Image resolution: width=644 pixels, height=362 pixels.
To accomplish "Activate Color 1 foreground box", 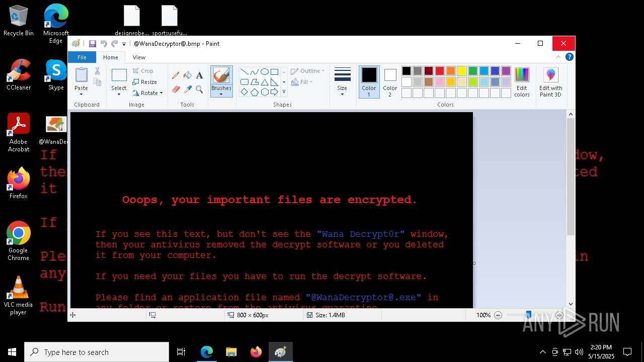I will (x=369, y=82).
